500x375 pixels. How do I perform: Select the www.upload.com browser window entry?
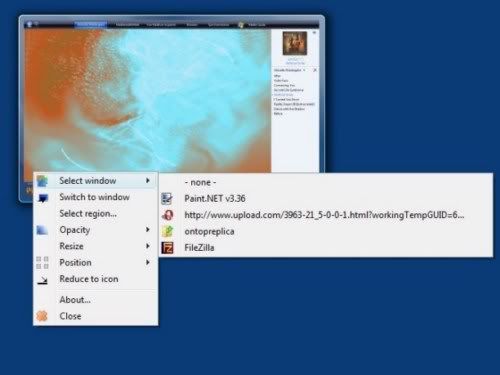(326, 215)
